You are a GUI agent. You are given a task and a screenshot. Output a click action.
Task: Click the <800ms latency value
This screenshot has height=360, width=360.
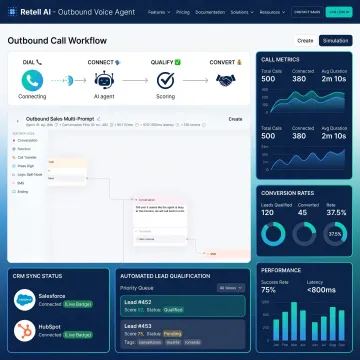[321, 290]
